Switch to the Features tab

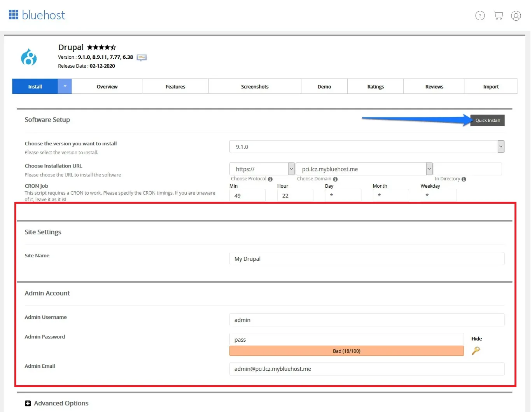[x=175, y=86]
